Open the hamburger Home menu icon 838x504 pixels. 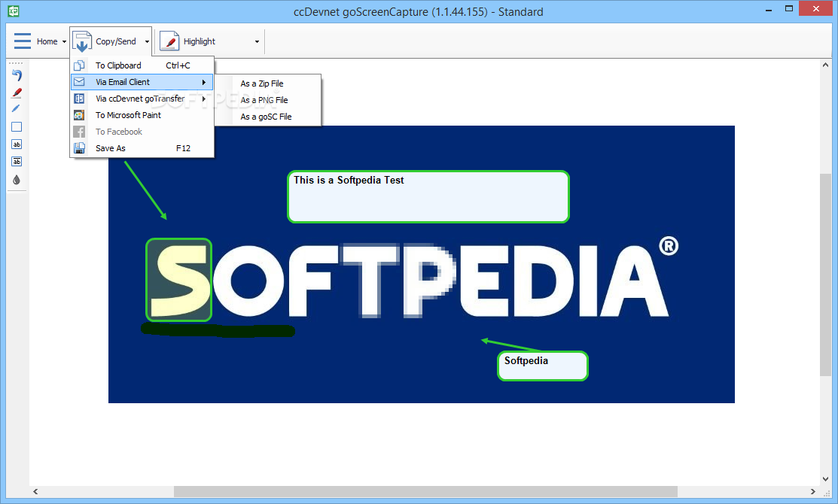pyautogui.click(x=23, y=41)
